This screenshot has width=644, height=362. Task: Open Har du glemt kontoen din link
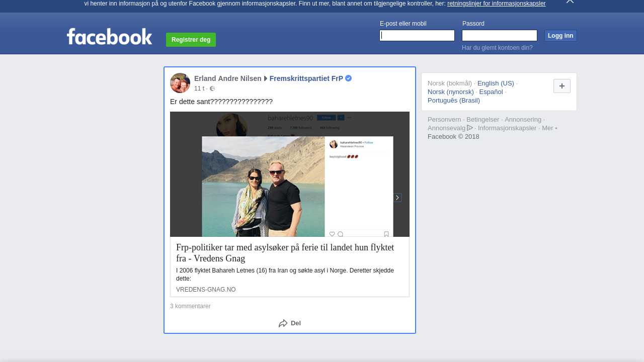(x=497, y=48)
